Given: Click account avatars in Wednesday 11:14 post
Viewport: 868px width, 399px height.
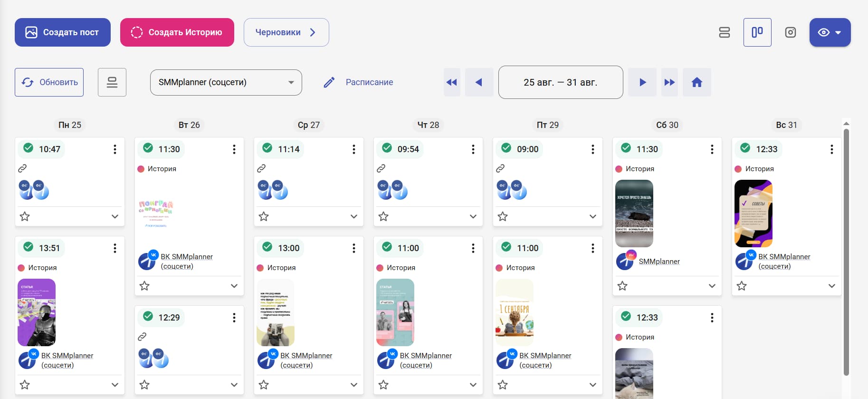Looking at the screenshot, I should click(273, 190).
